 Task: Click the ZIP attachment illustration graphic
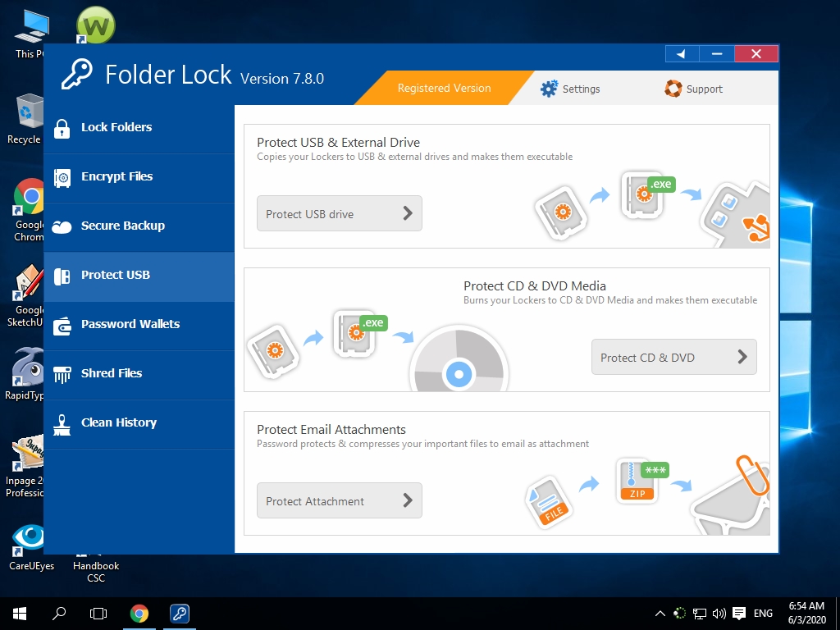(637, 480)
